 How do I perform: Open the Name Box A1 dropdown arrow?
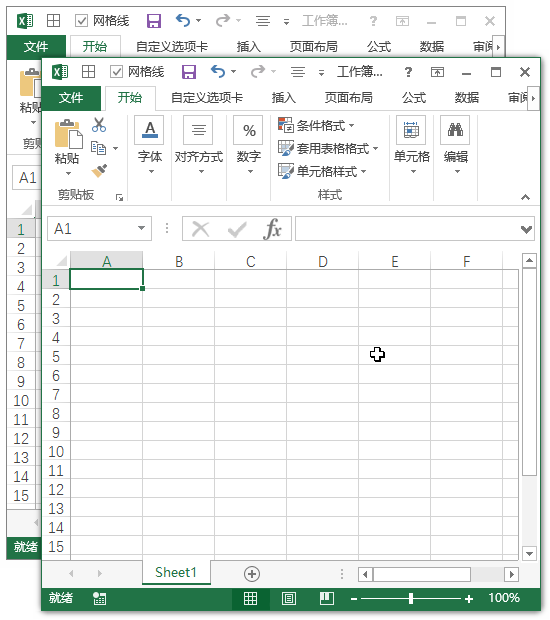pos(141,228)
